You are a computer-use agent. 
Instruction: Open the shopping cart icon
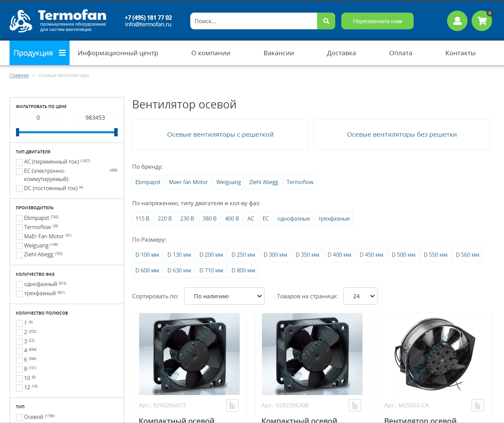pos(481,21)
